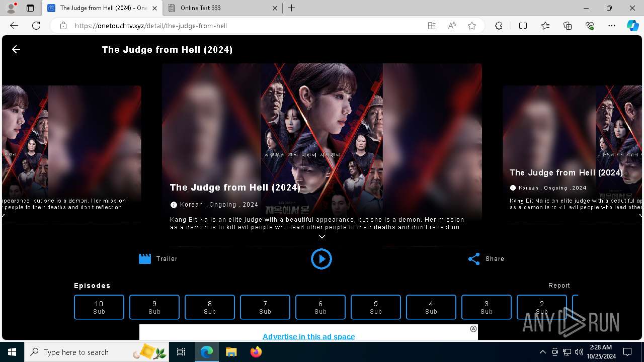Image resolution: width=644 pixels, height=362 pixels.
Task: Open the Windows Start menu
Action: click(12, 352)
